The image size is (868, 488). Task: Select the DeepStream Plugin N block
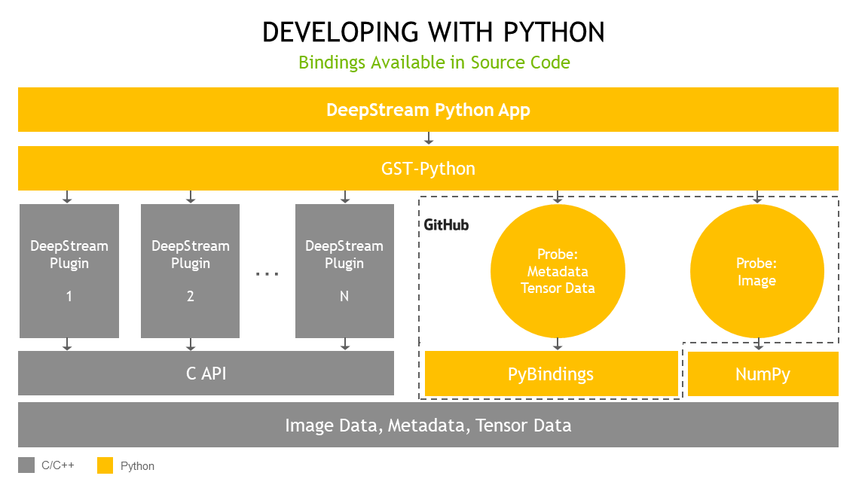click(x=344, y=270)
